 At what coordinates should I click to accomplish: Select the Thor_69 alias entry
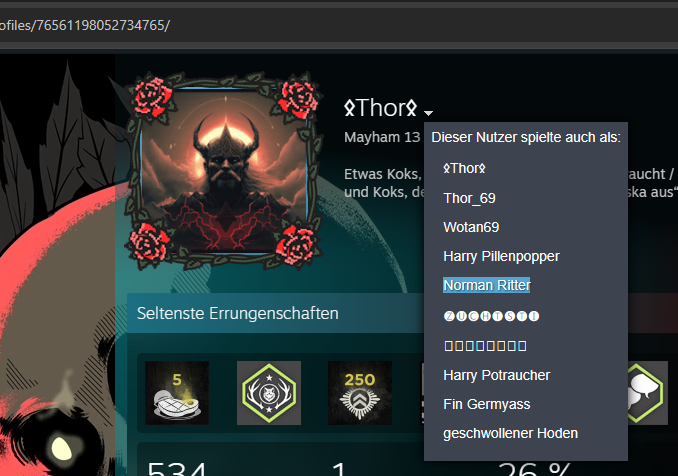469,198
